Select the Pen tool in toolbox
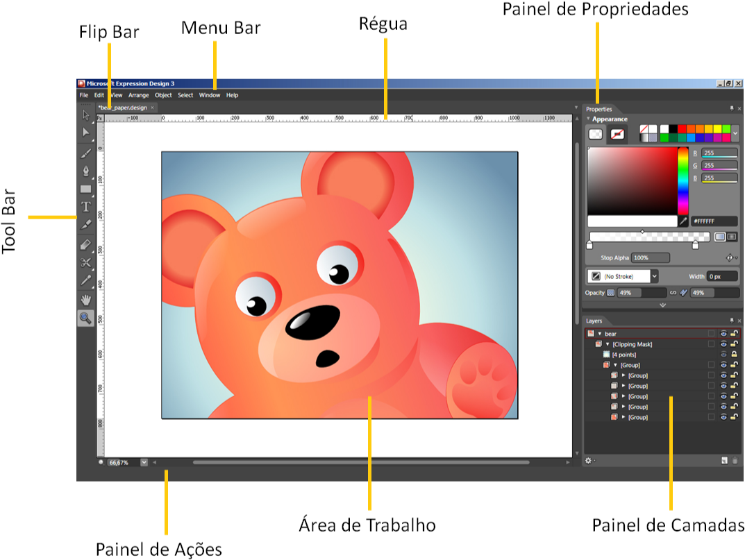The height and width of the screenshot is (560, 745). tap(86, 170)
